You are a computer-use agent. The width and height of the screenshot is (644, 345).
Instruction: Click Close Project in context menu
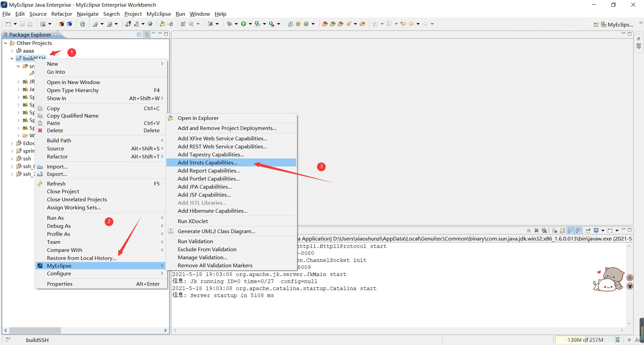click(101, 191)
